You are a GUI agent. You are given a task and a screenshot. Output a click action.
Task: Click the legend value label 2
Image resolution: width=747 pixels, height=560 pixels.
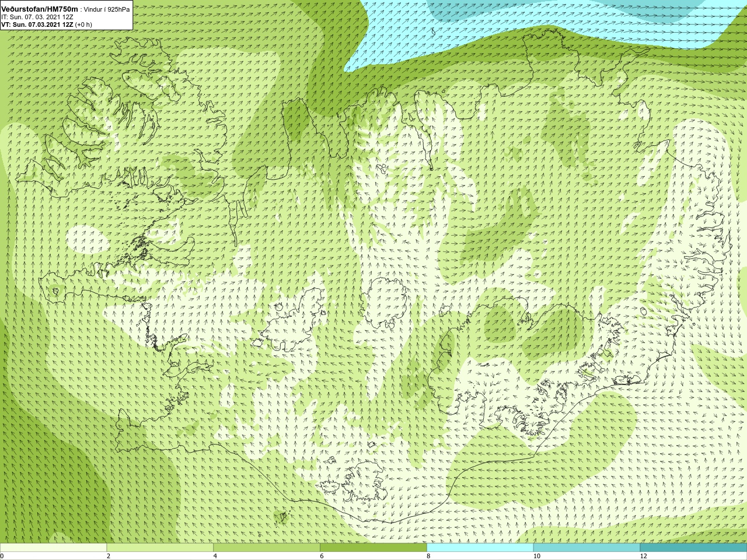pyautogui.click(x=109, y=556)
